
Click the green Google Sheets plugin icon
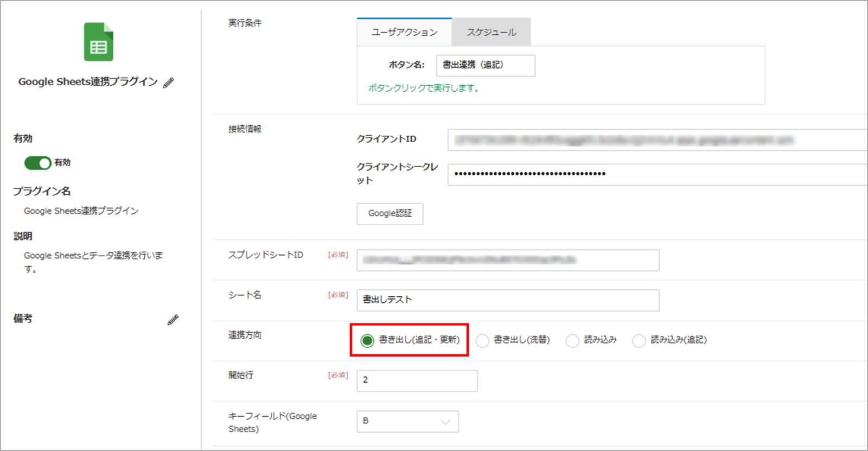(x=98, y=42)
